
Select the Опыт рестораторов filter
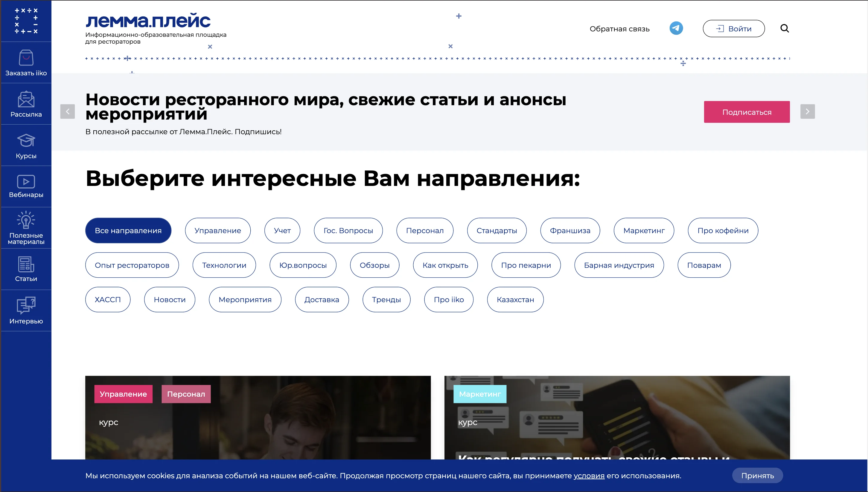(132, 265)
